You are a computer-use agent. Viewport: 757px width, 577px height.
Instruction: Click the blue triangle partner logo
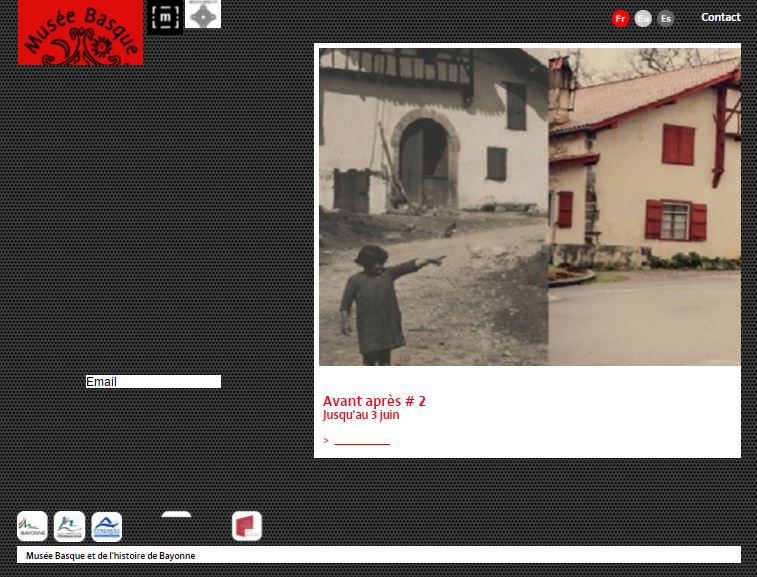coord(106,526)
